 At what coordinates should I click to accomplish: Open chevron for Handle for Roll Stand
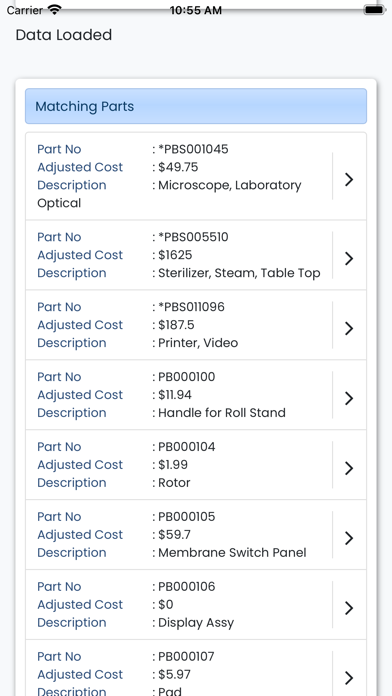pyautogui.click(x=349, y=398)
